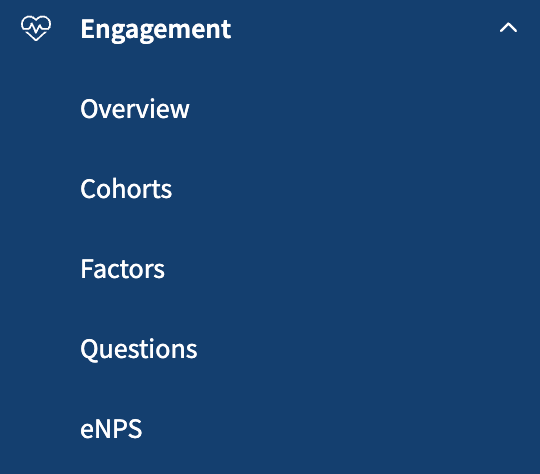
Task: Select Factors in the Engagement menu
Action: click(x=123, y=269)
